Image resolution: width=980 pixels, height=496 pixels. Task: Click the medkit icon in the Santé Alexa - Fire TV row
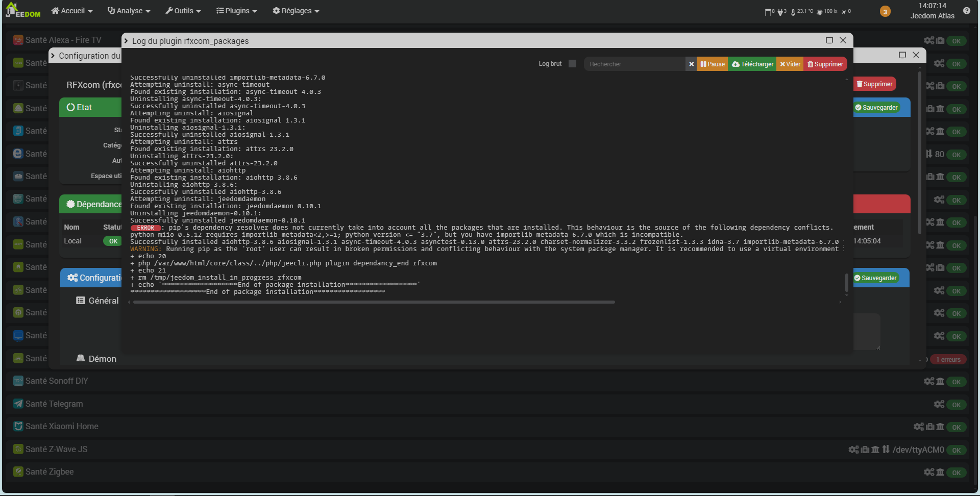pyautogui.click(x=940, y=40)
